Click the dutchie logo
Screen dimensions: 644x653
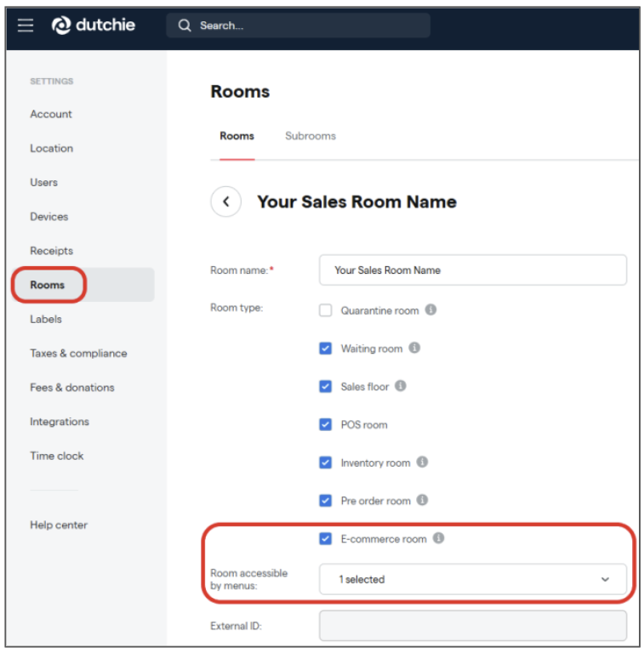pos(94,26)
